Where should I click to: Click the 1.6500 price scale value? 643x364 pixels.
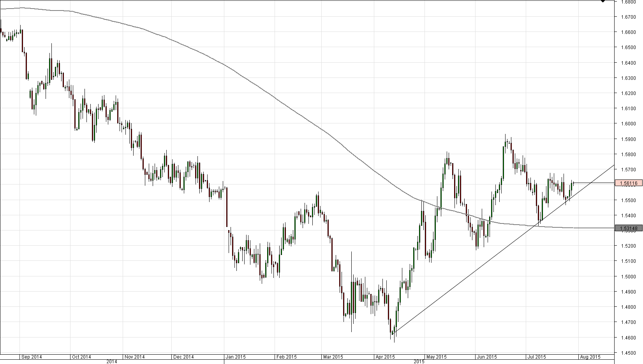(x=629, y=47)
